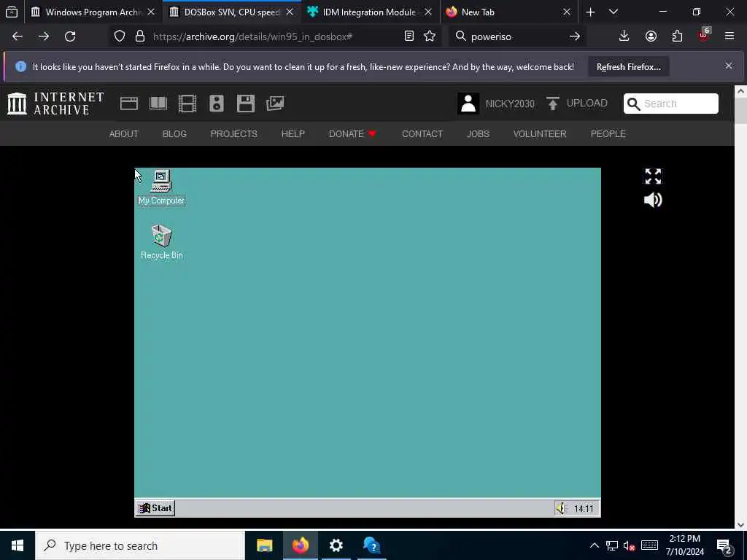Select Recycle Bin icon in Windows 95

161,242
